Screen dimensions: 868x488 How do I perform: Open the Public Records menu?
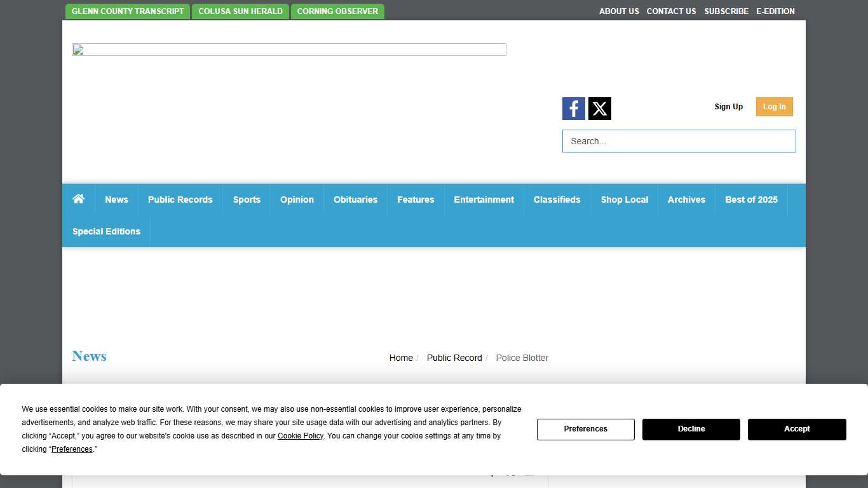coord(180,200)
